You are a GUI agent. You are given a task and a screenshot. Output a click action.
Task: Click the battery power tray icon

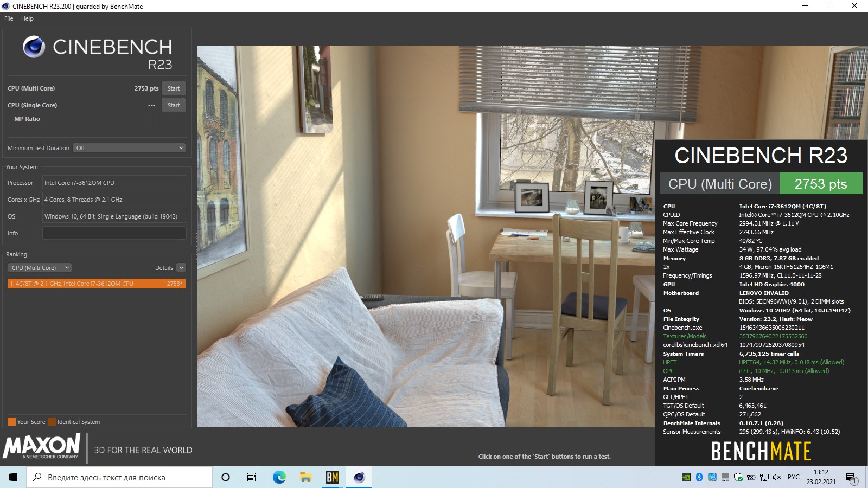[x=751, y=477]
